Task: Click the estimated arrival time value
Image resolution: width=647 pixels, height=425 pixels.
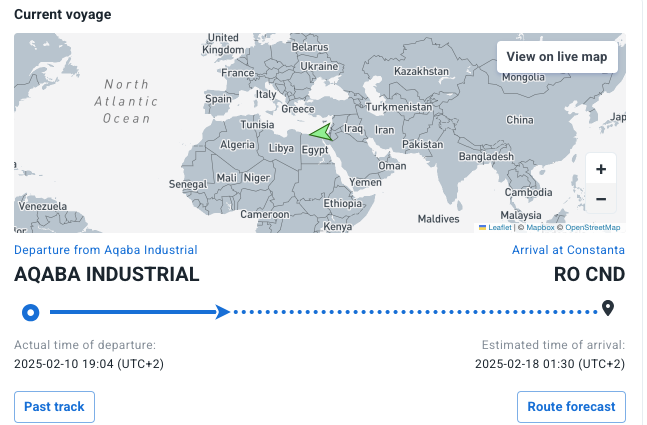Action: (549, 363)
